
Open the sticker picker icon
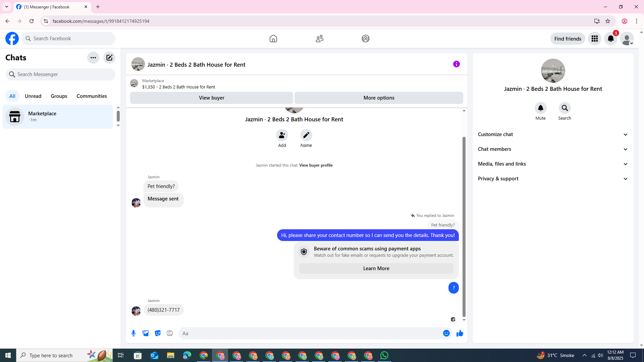[x=158, y=333]
